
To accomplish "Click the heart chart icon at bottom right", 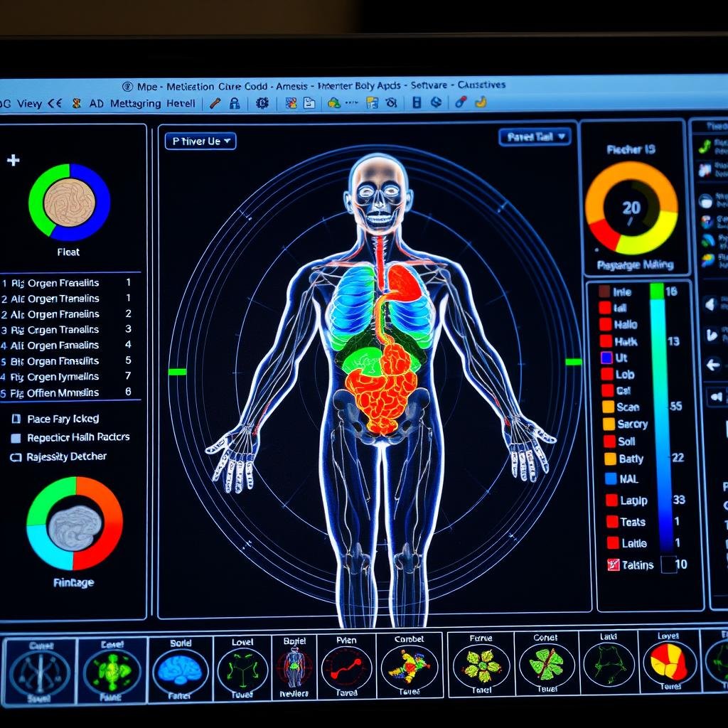I will point(670,667).
